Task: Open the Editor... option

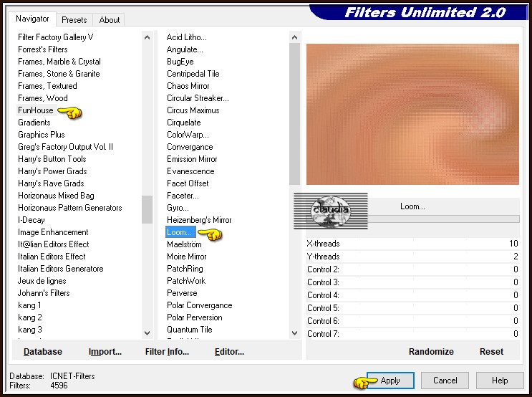Action: pos(229,351)
